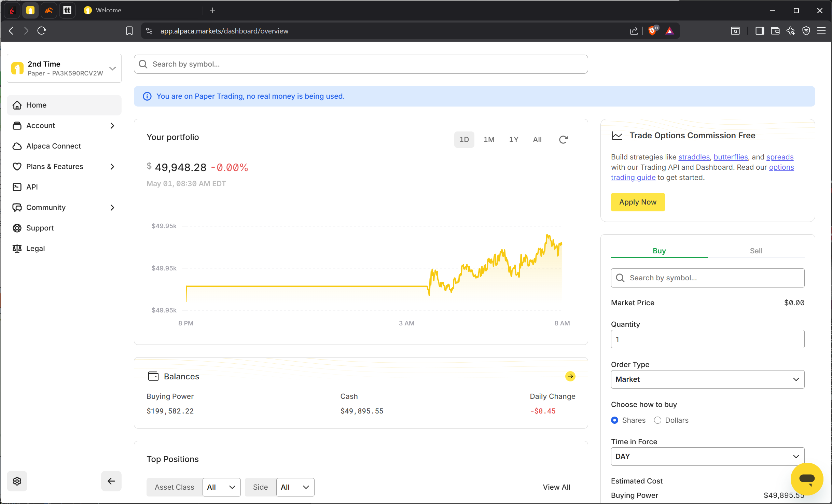Image resolution: width=832 pixels, height=504 pixels.
Task: Click the info icon in the paper trading banner
Action: pyautogui.click(x=147, y=96)
